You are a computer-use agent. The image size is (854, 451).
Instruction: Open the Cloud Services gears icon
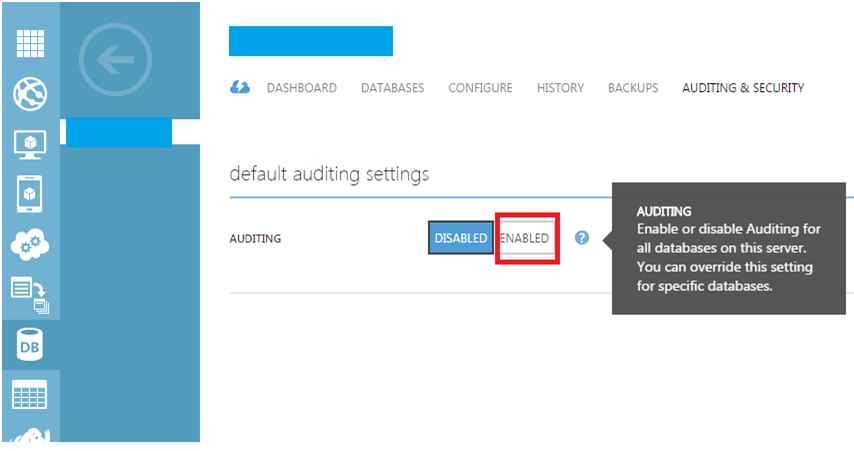pos(30,245)
